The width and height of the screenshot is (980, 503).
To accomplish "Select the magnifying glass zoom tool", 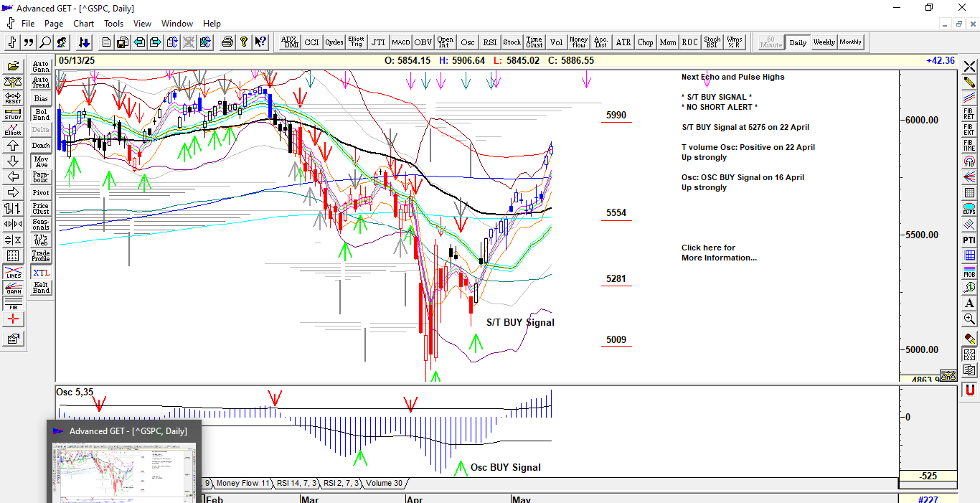I will click(44, 42).
